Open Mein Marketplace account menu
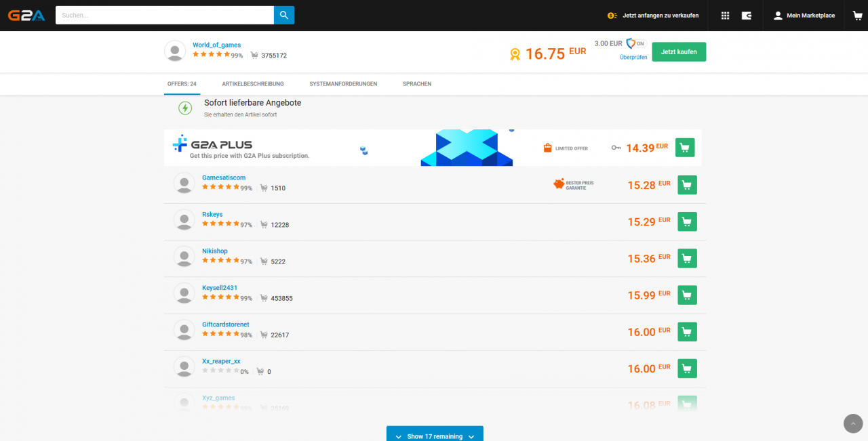Image resolution: width=868 pixels, height=441 pixels. 804,16
